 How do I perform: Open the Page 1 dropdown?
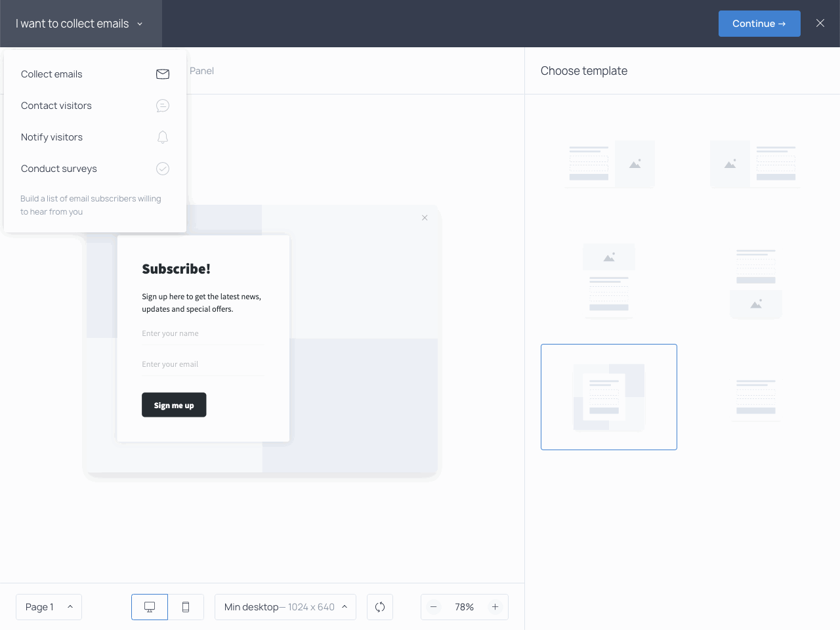(x=49, y=607)
